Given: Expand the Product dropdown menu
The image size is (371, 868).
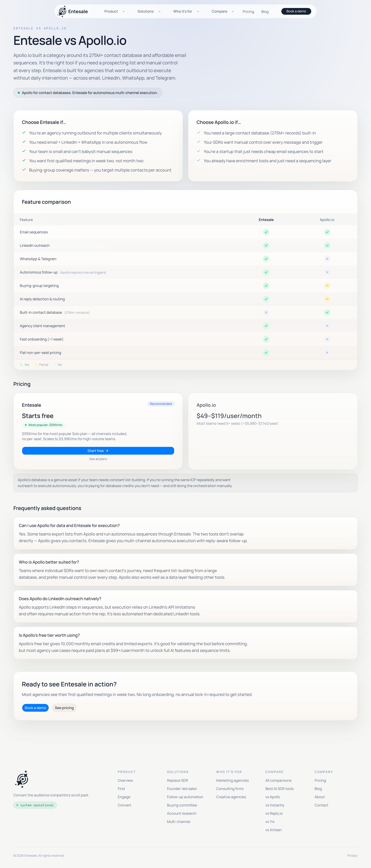Looking at the screenshot, I should click(x=115, y=11).
